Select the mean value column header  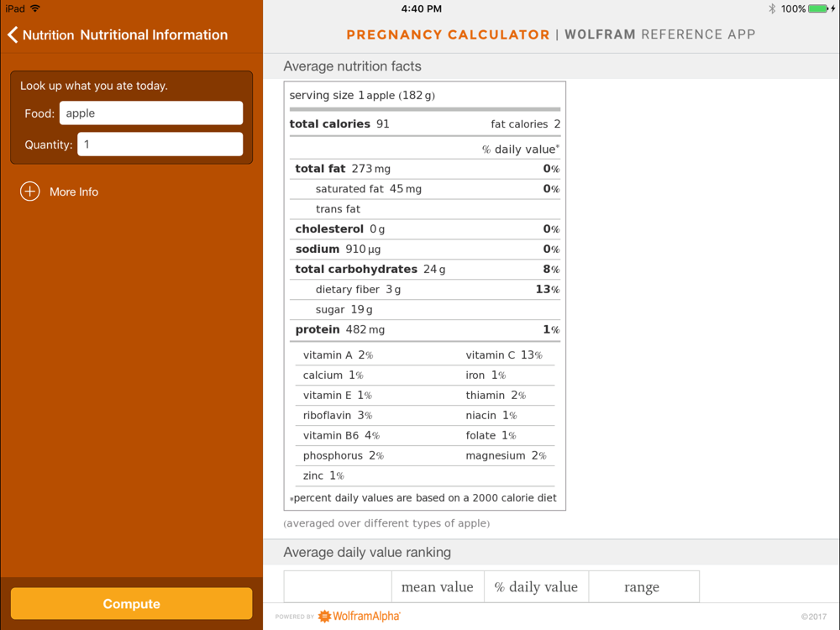(437, 587)
